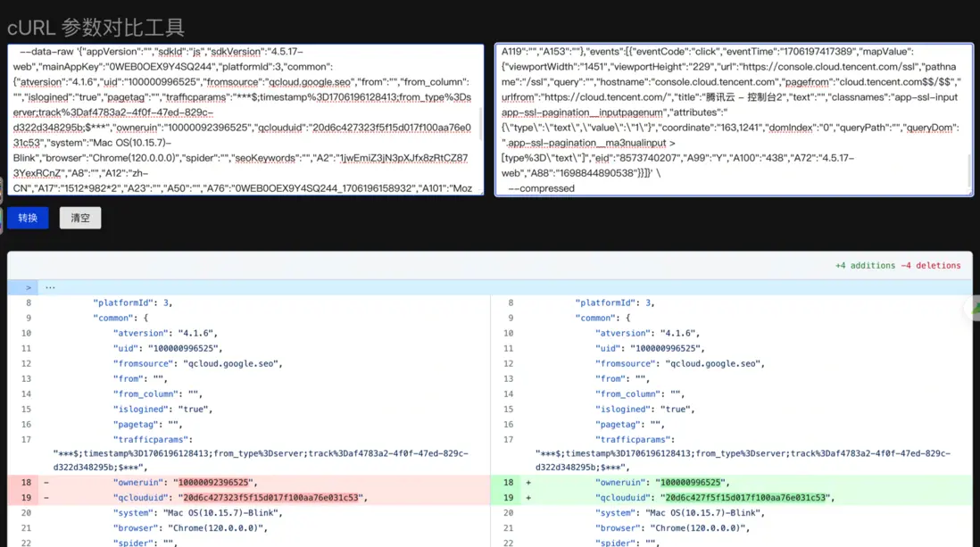Click the cURL 参数对比工具 page title
Viewport: 980px width, 547px height.
point(96,28)
